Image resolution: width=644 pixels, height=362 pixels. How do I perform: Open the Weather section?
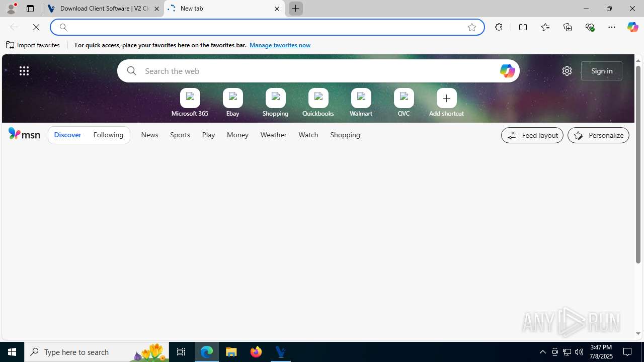pyautogui.click(x=273, y=135)
